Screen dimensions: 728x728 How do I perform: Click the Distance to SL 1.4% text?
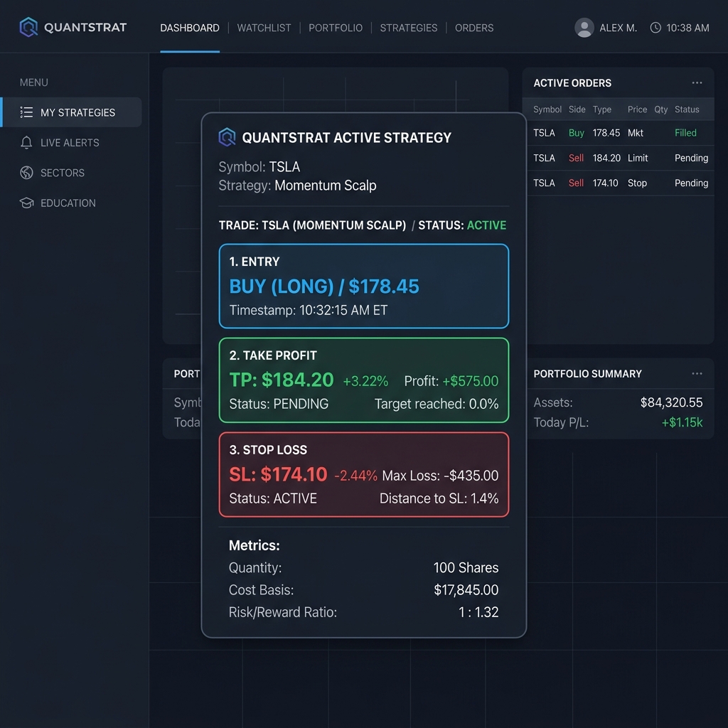pos(439,498)
